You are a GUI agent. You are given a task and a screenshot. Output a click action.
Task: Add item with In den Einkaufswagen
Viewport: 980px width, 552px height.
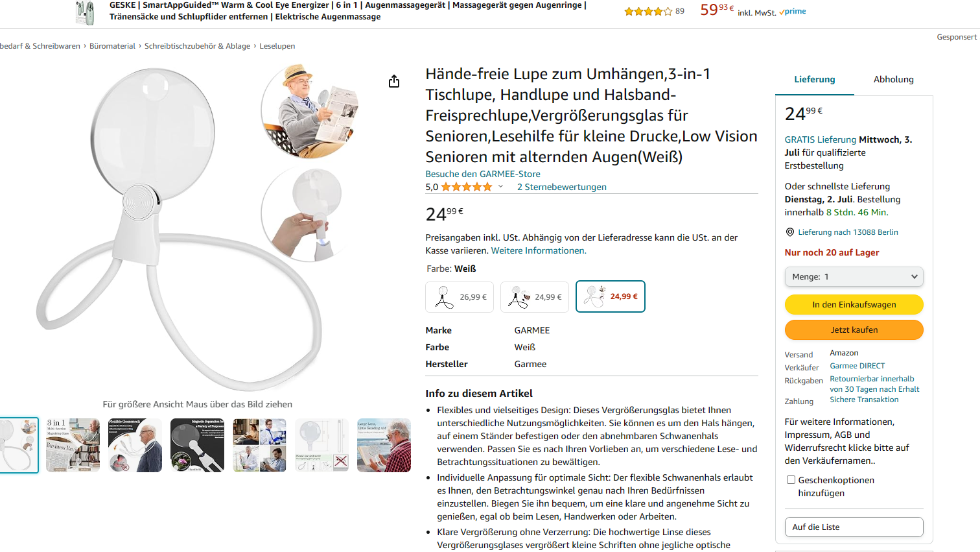(854, 304)
